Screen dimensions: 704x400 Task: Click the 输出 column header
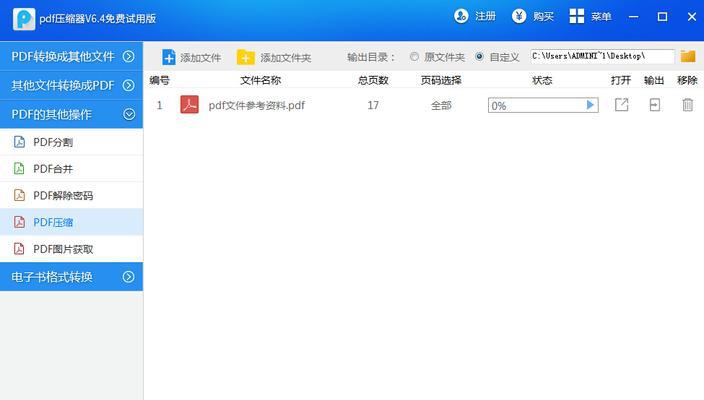654,80
